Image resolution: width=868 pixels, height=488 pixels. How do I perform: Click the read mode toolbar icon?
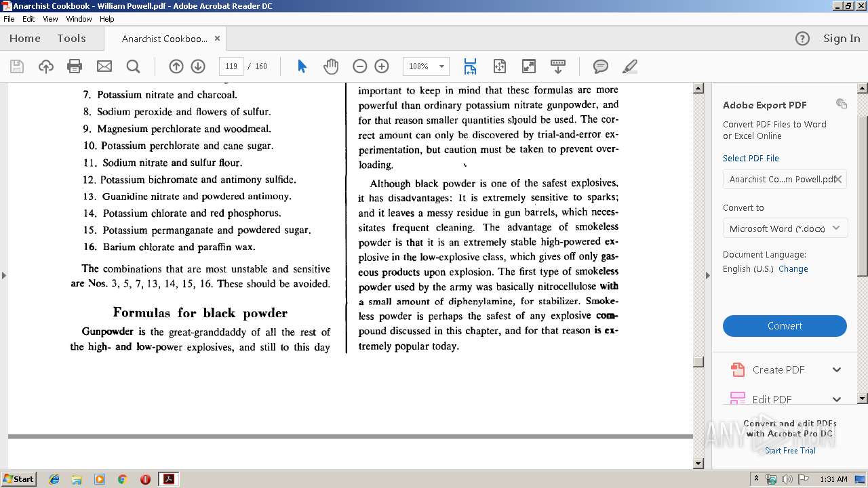click(558, 66)
